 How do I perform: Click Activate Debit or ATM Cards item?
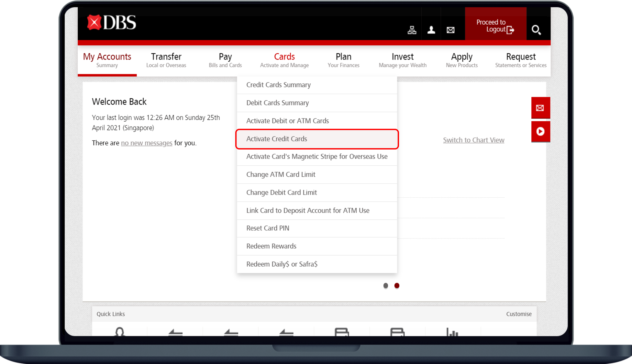(287, 121)
